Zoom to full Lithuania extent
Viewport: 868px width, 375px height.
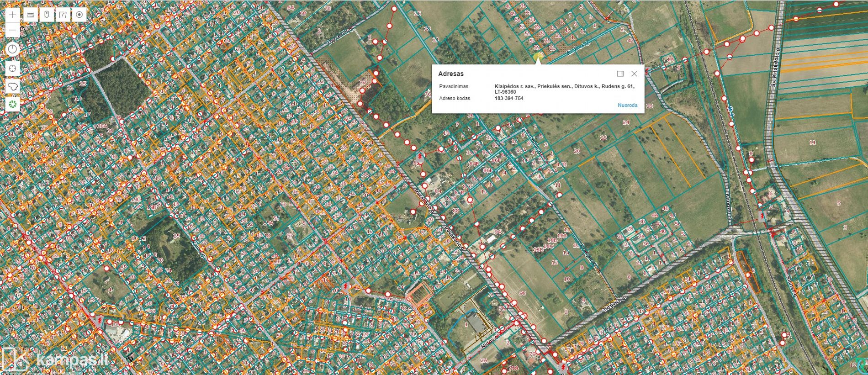pos(12,86)
